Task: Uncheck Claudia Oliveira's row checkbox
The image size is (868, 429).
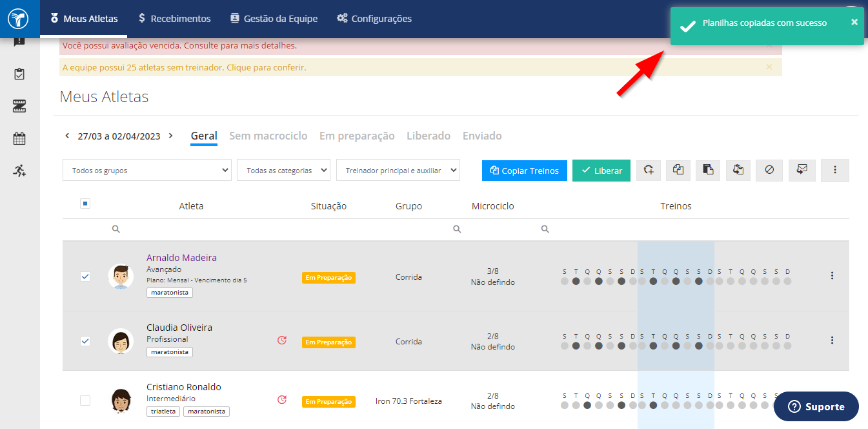Action: coord(85,341)
